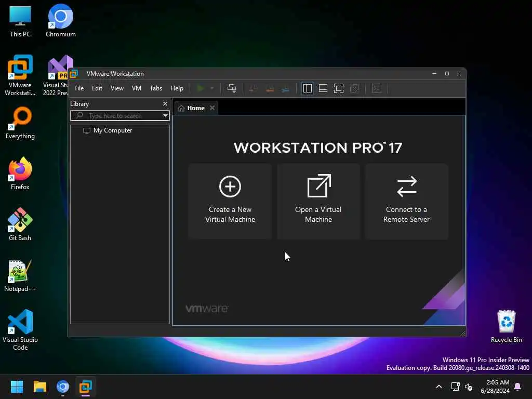Minimize the VMware Workstation window

(x=435, y=73)
